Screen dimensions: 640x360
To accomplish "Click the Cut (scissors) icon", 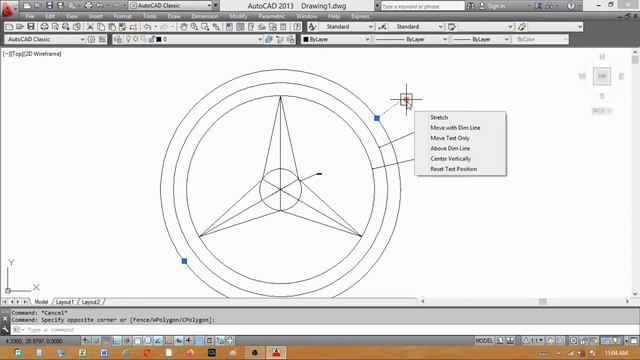I will pyautogui.click(x=90, y=27).
